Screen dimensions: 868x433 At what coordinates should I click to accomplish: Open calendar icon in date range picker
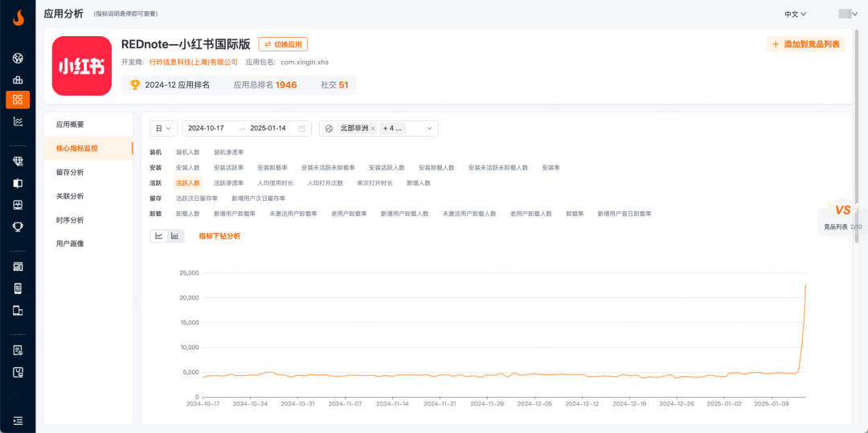pos(302,129)
